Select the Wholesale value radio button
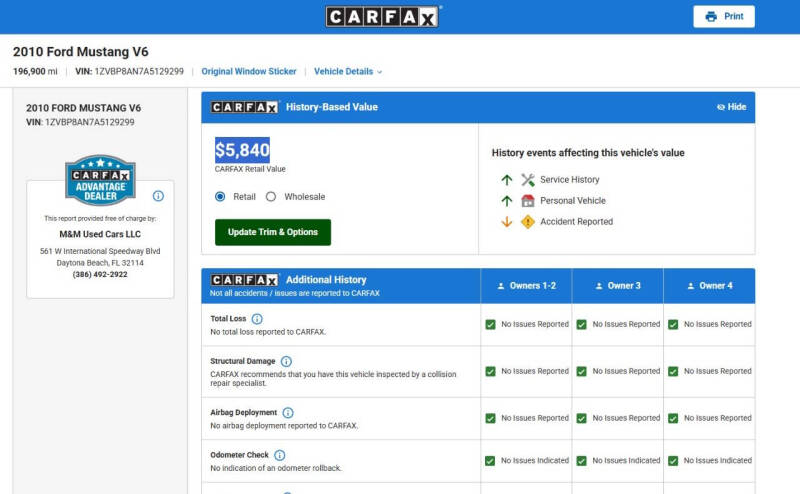Image resolution: width=800 pixels, height=494 pixels. pos(271,197)
